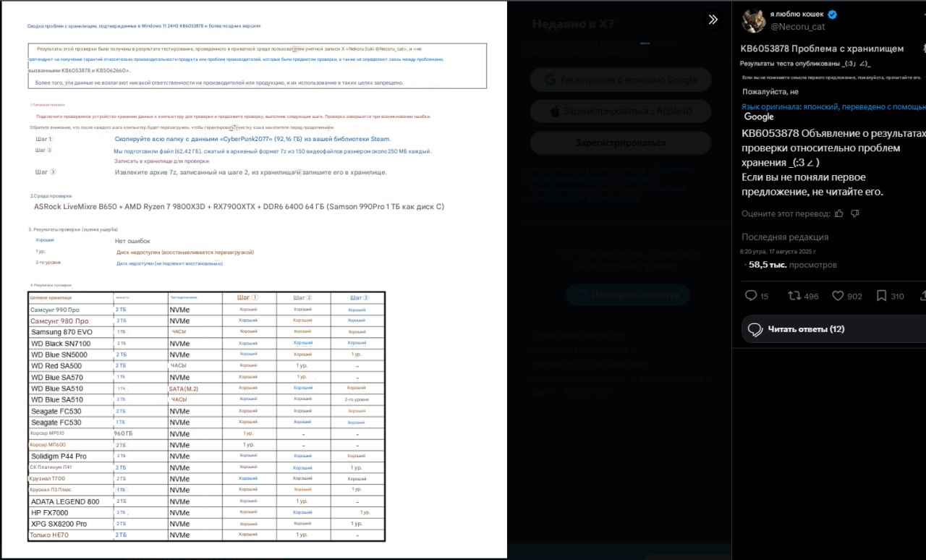Click the СК Платинум П41 row name
The height and width of the screenshot is (560, 926).
point(51,467)
